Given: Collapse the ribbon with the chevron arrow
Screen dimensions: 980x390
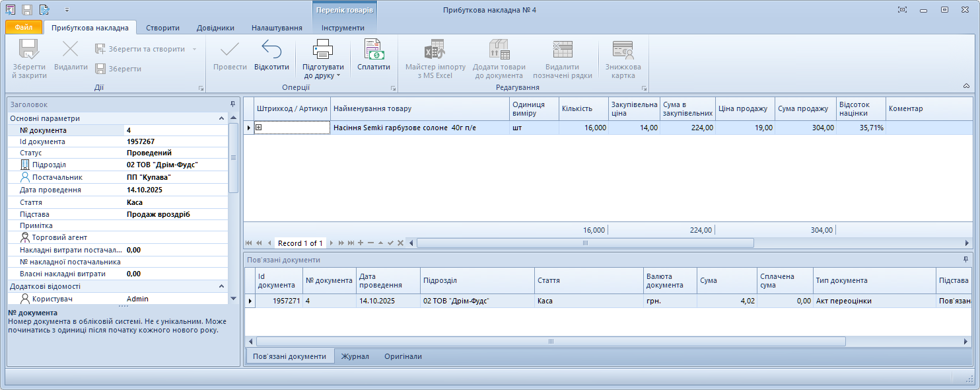Looking at the screenshot, I should click(966, 87).
